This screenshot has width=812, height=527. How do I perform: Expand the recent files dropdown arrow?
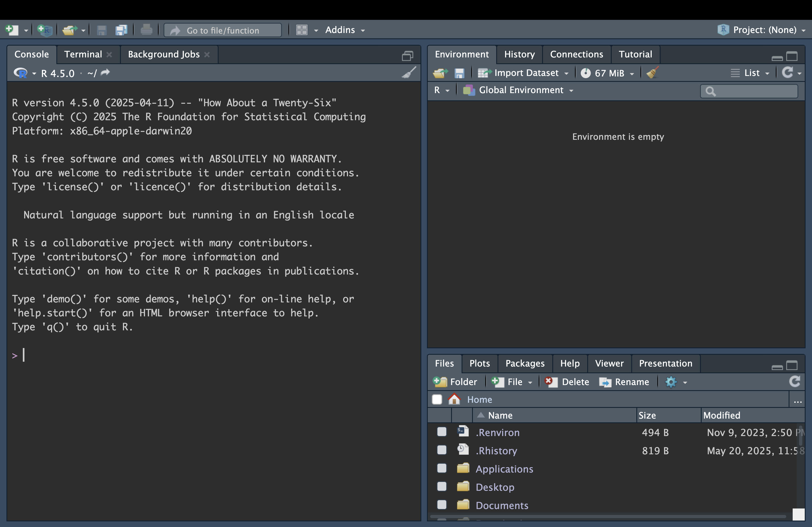(83, 31)
